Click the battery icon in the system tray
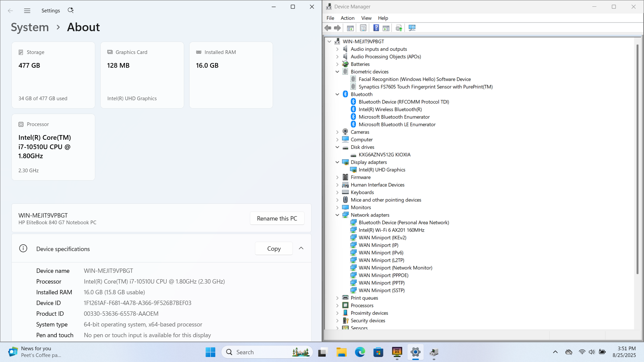The height and width of the screenshot is (362, 644). pyautogui.click(x=602, y=352)
